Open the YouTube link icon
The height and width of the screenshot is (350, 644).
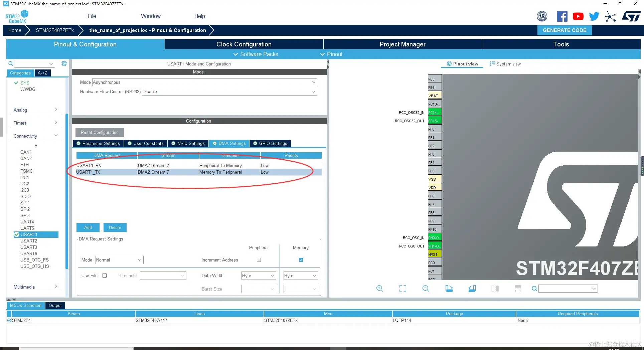coord(578,16)
